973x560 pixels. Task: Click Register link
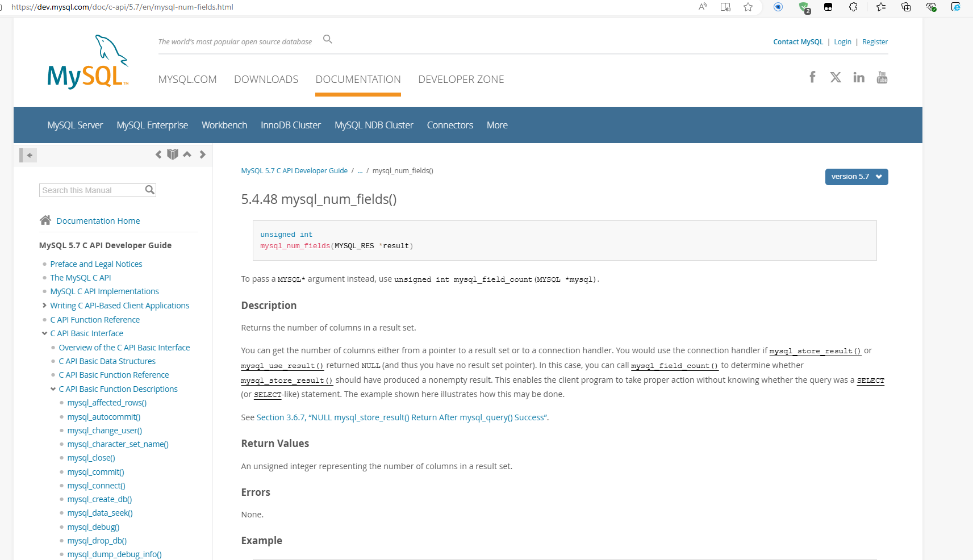tap(875, 42)
